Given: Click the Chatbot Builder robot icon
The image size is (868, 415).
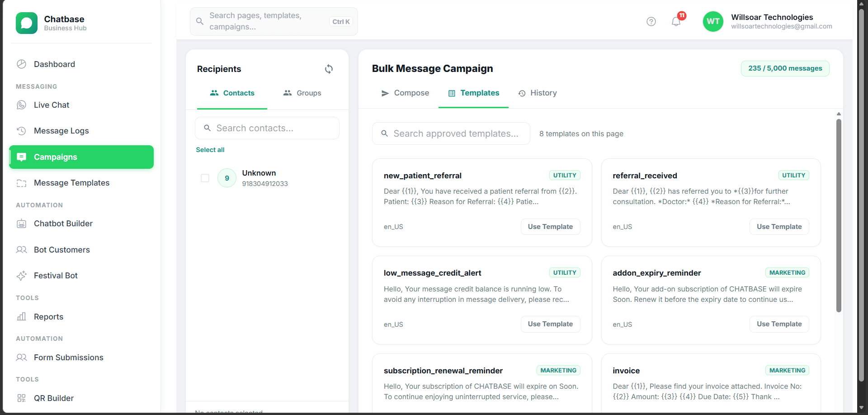Looking at the screenshot, I should 21,224.
